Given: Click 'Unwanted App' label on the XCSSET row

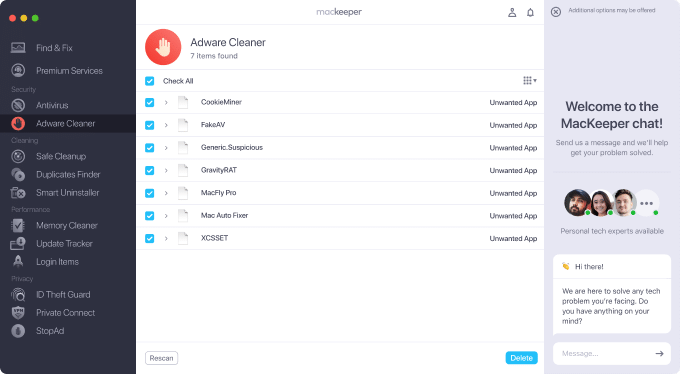Looking at the screenshot, I should click(x=513, y=238).
